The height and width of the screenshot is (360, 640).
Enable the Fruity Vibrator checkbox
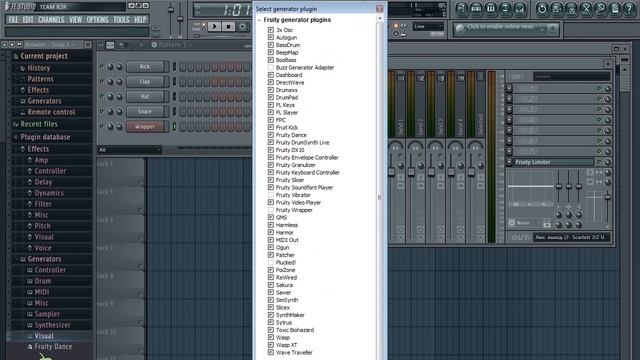click(x=271, y=195)
